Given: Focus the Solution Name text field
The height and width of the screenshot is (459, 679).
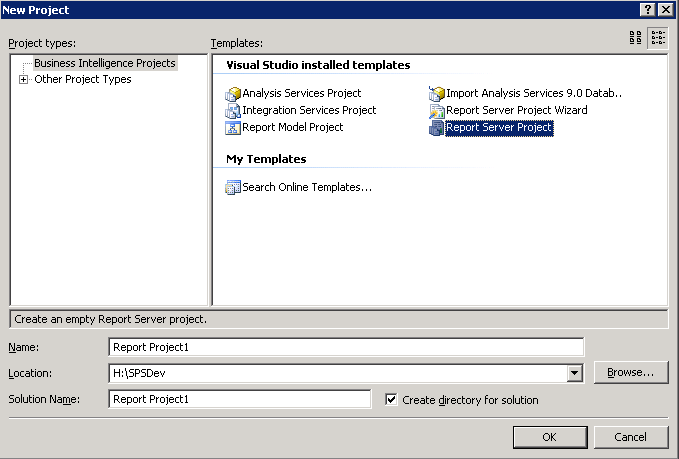Looking at the screenshot, I should click(240, 399).
